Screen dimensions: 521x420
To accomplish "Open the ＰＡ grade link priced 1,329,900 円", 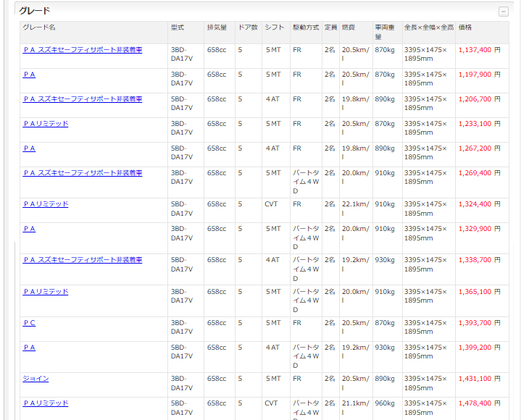I will click(29, 229).
